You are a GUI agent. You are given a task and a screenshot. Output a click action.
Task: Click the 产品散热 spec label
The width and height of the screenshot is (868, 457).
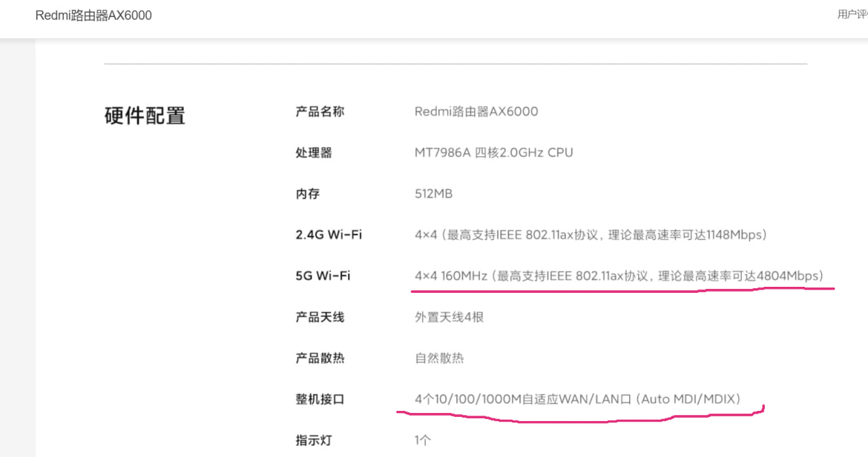click(x=319, y=358)
